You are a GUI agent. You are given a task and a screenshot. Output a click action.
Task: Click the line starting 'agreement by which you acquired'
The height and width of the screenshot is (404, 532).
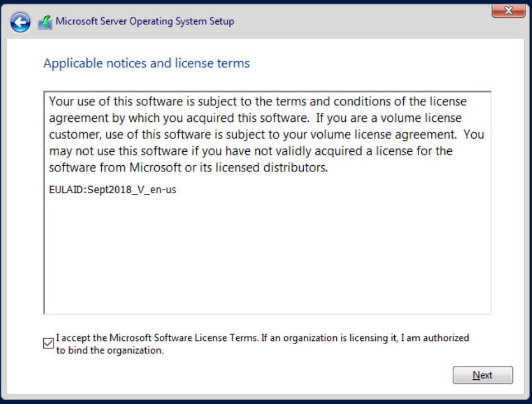tap(255, 119)
